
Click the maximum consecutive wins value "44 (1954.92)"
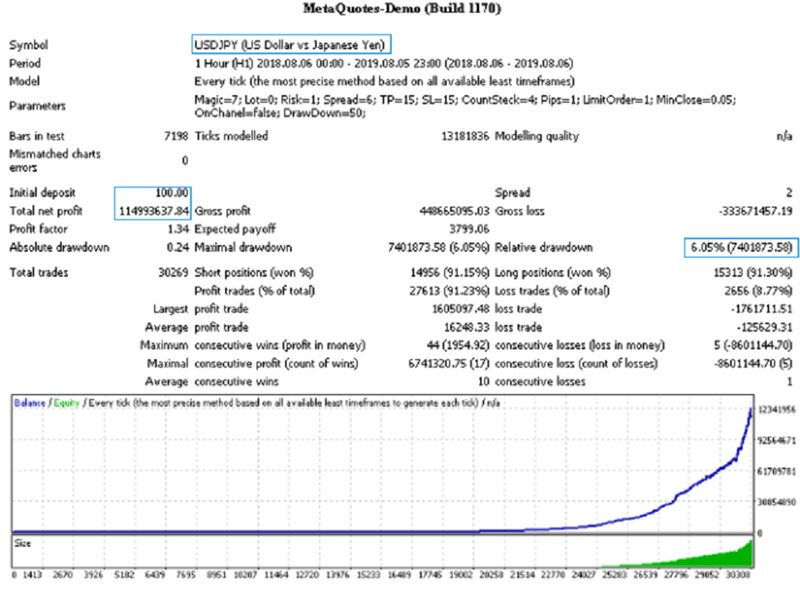[x=458, y=345]
